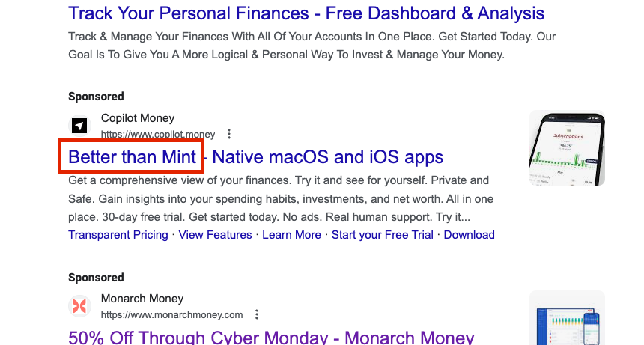
Task: Visit the https://www.copilot.money URL text
Action: 158,135
